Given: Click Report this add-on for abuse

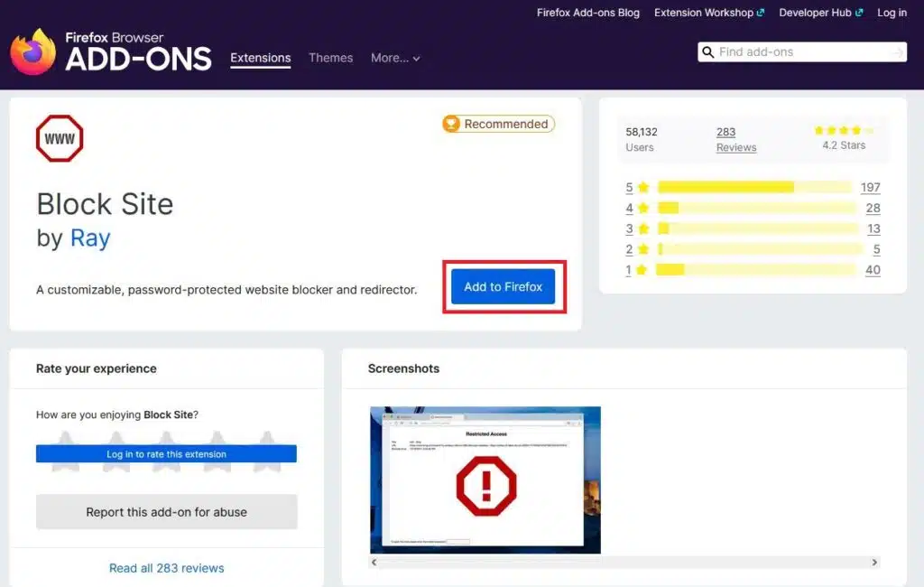Looking at the screenshot, I should 166,512.
